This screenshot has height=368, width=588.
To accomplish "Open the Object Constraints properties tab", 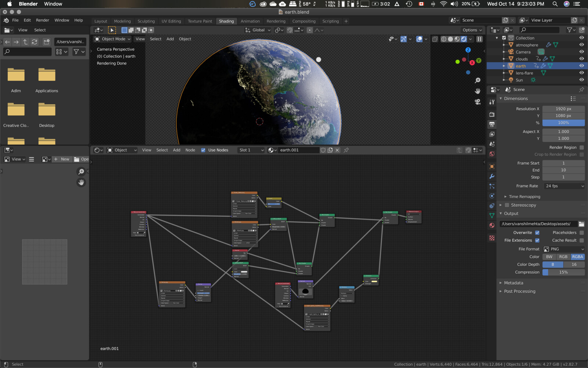I will 492,206.
